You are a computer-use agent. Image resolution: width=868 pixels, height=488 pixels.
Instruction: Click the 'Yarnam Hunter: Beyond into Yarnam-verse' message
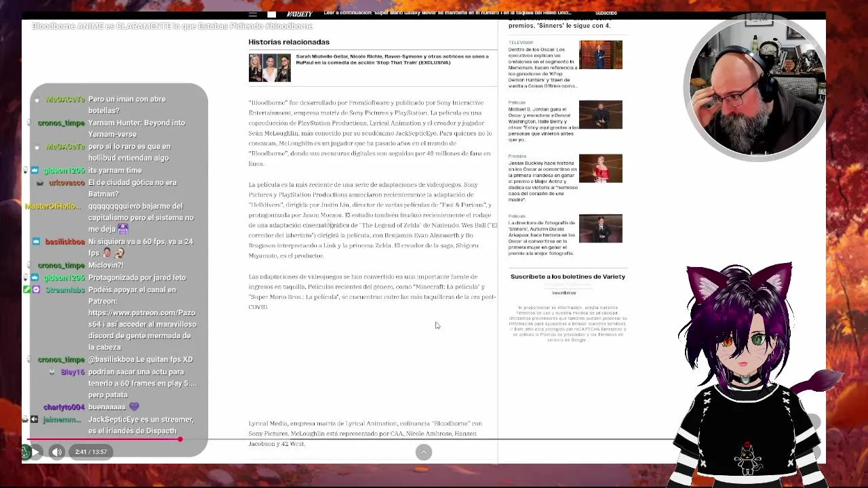136,129
